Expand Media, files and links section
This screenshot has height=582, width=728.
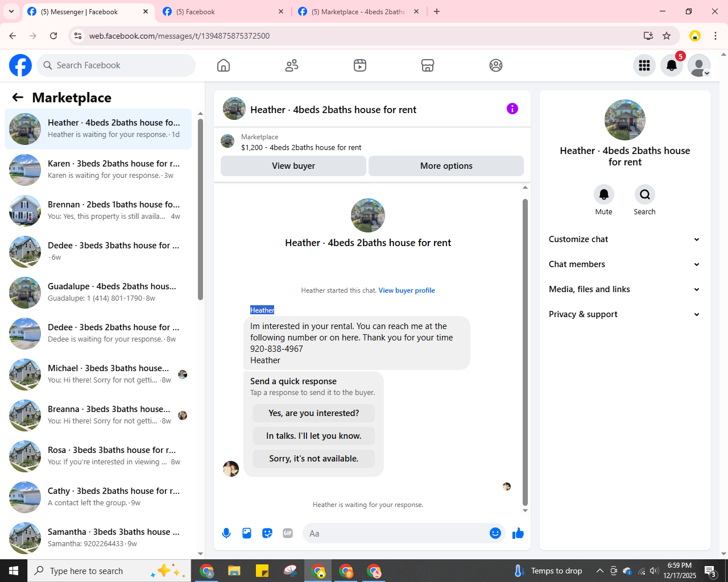coord(624,289)
